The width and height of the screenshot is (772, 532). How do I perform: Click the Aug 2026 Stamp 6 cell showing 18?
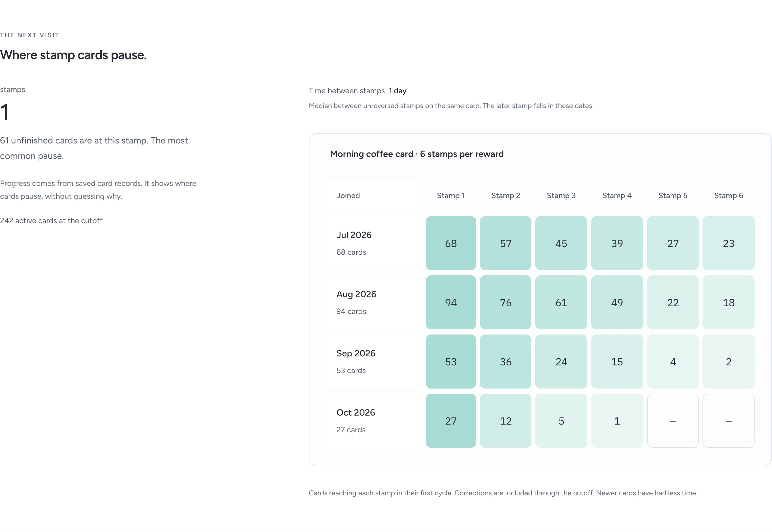728,302
